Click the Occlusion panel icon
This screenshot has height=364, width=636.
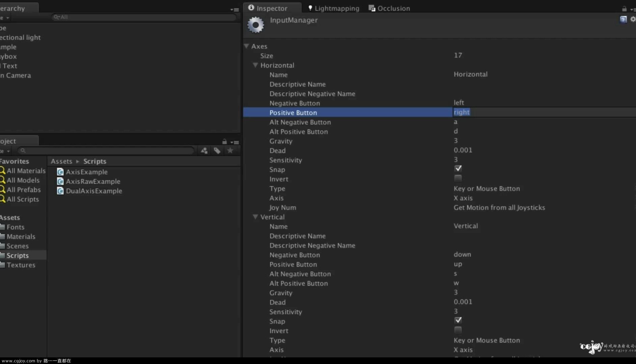pos(372,8)
